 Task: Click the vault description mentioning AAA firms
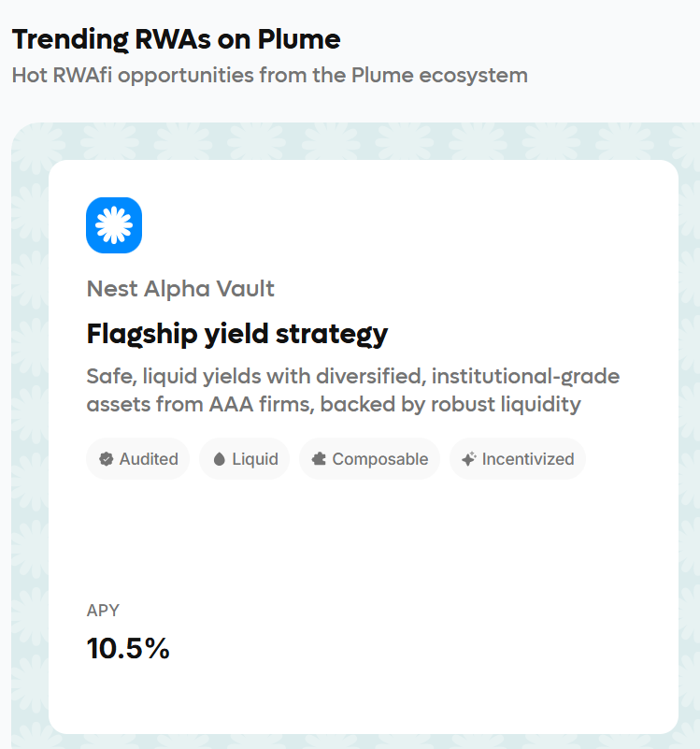pos(352,390)
